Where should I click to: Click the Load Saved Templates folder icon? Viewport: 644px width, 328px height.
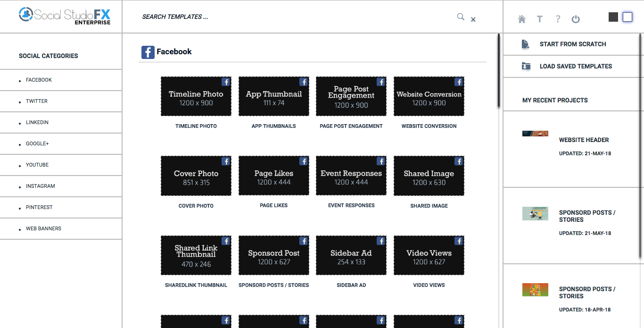point(526,67)
